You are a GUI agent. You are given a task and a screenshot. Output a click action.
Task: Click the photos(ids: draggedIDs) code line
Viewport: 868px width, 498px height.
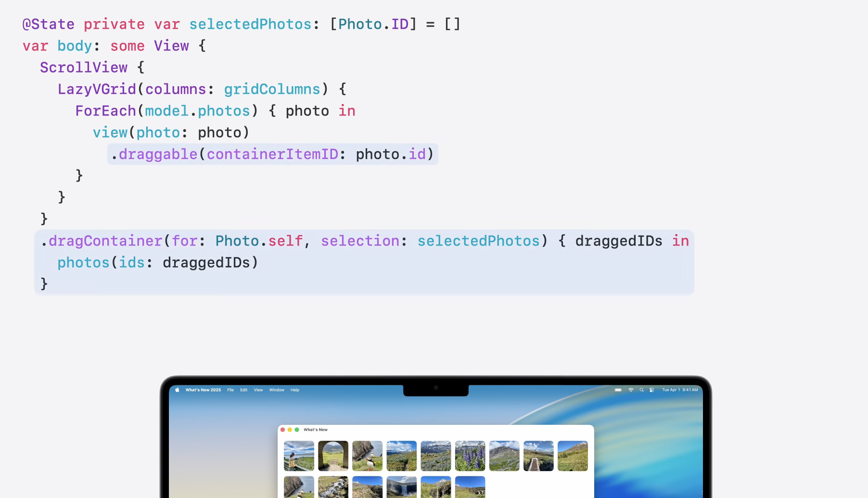click(x=158, y=262)
